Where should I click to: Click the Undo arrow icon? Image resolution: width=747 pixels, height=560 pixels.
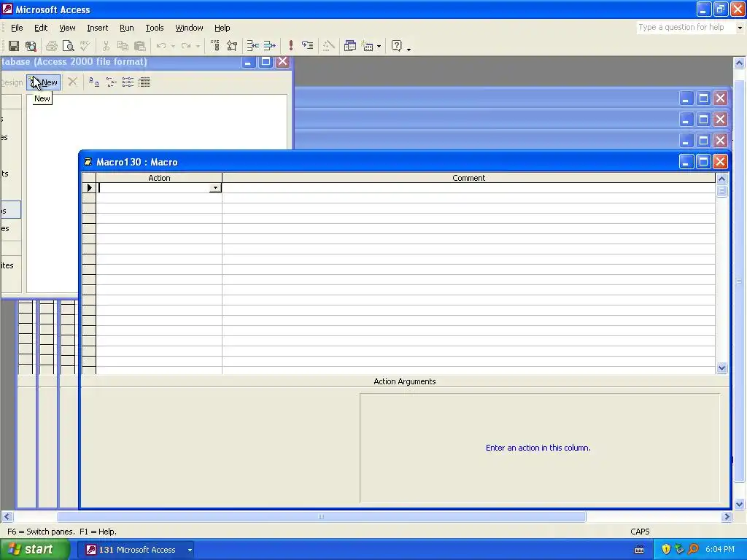161,46
